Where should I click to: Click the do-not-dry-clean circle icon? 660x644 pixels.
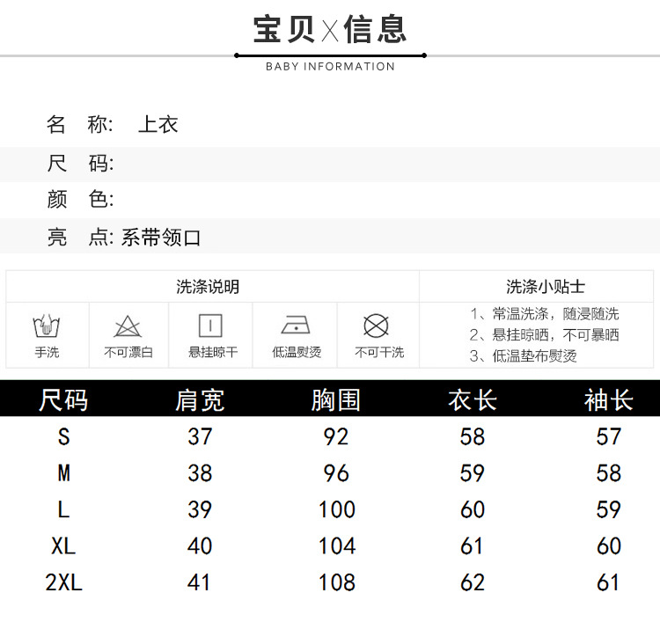(377, 326)
